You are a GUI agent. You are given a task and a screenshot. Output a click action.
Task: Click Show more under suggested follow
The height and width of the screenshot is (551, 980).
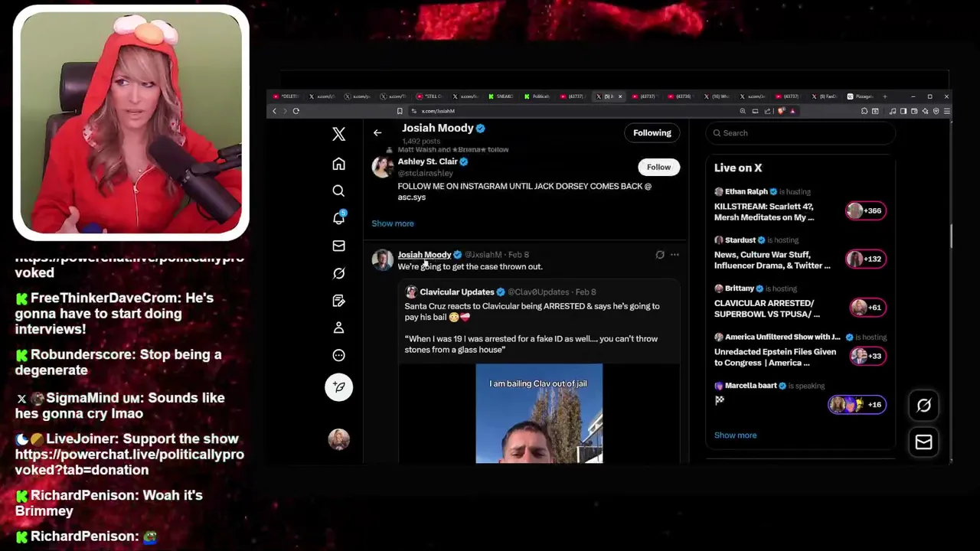click(393, 223)
